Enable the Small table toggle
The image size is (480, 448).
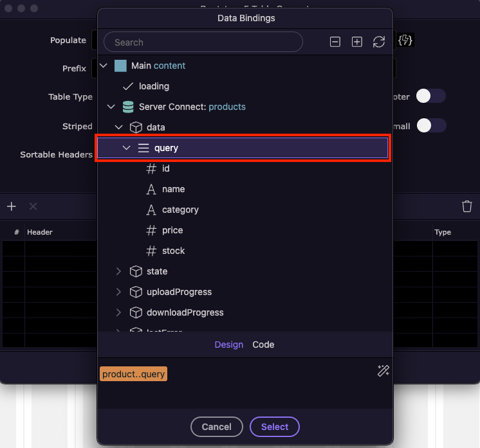point(430,126)
